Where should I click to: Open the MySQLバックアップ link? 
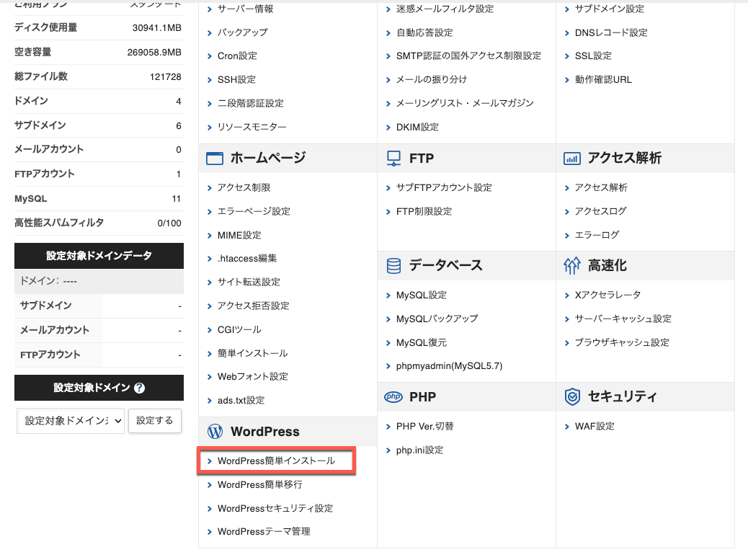[437, 319]
